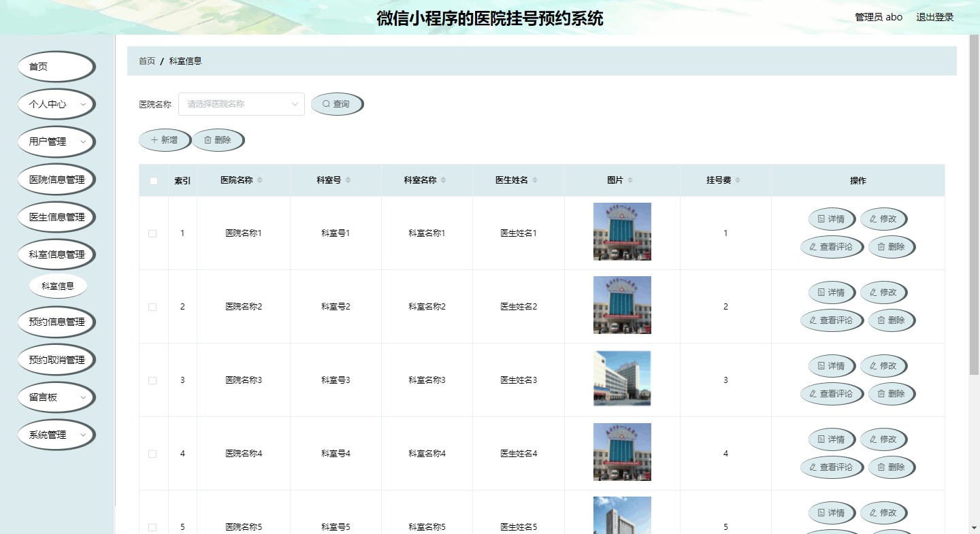Select 科室信息 submenu item
Screen dimensions: 980x534
pos(58,286)
